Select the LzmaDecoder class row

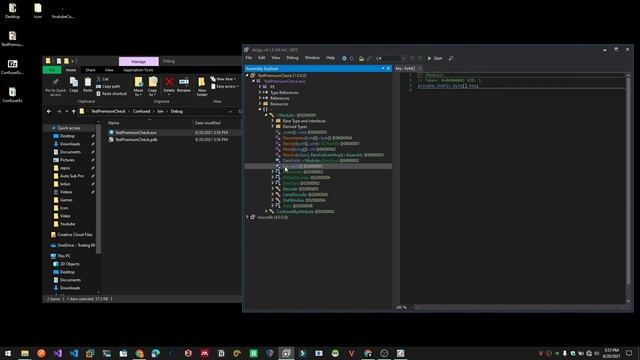coord(305,195)
